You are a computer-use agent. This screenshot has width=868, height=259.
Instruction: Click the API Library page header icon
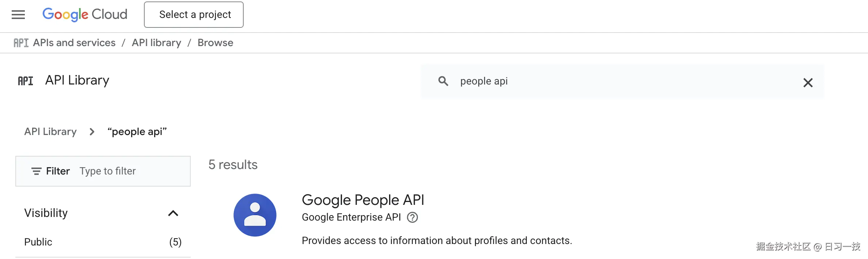tap(26, 80)
